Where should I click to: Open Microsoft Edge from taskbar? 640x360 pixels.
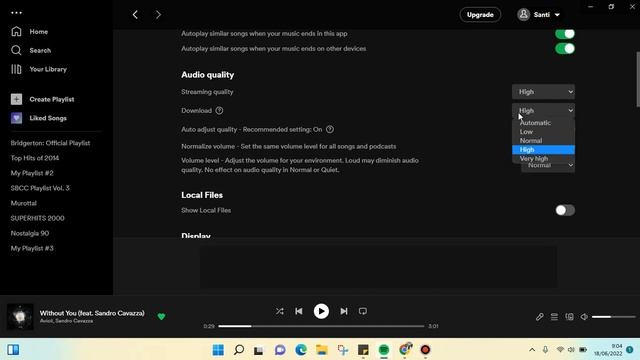point(301,350)
